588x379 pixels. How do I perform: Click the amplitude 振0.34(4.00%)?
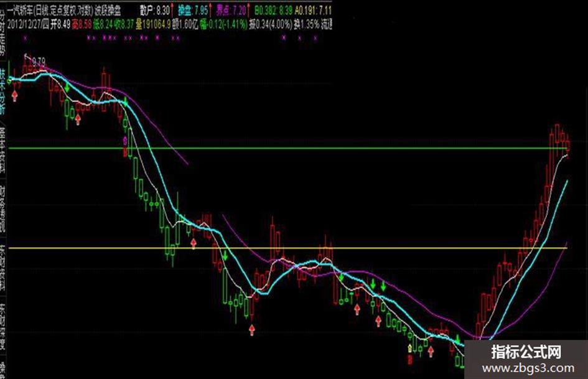click(271, 25)
